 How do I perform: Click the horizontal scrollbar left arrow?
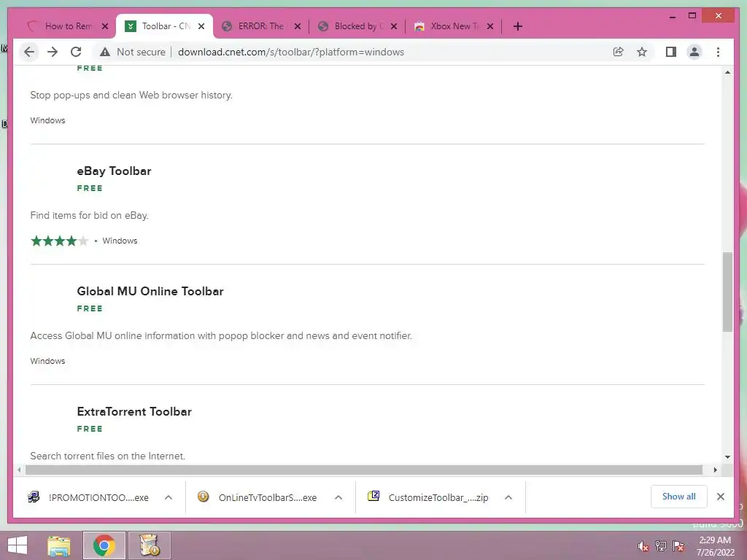pyautogui.click(x=19, y=470)
